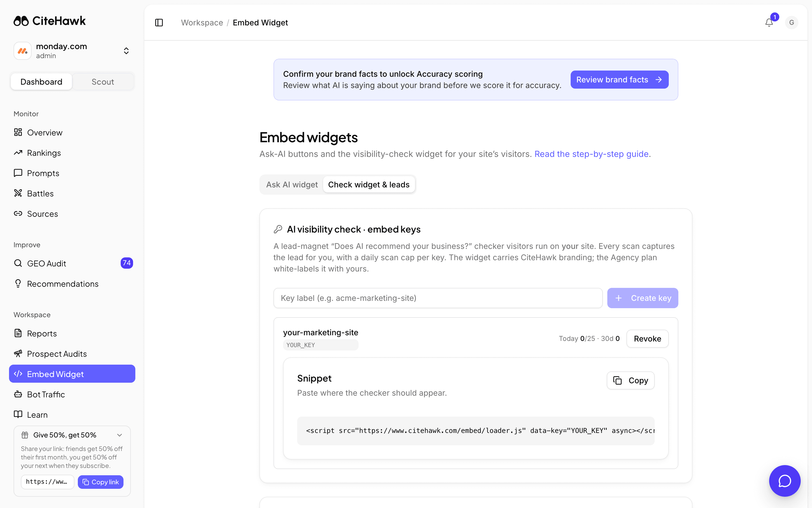
Task: Copy the embed snippet
Action: coord(630,380)
